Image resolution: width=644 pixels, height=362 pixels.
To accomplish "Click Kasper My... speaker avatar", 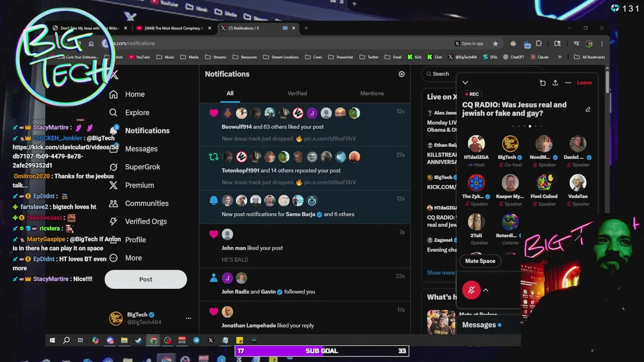I will point(510,183).
